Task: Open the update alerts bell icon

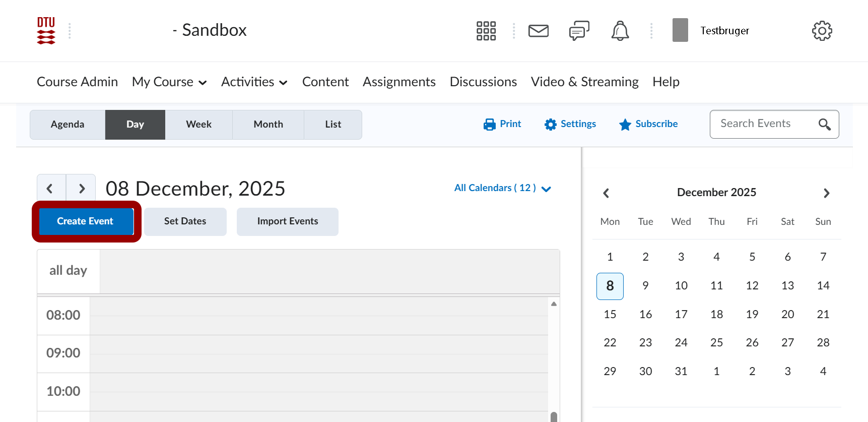Action: [620, 31]
